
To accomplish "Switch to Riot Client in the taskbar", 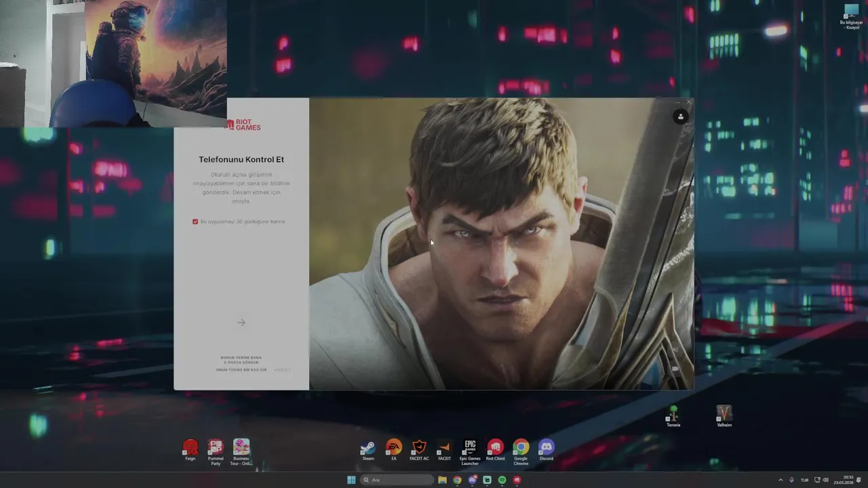I will pyautogui.click(x=517, y=480).
